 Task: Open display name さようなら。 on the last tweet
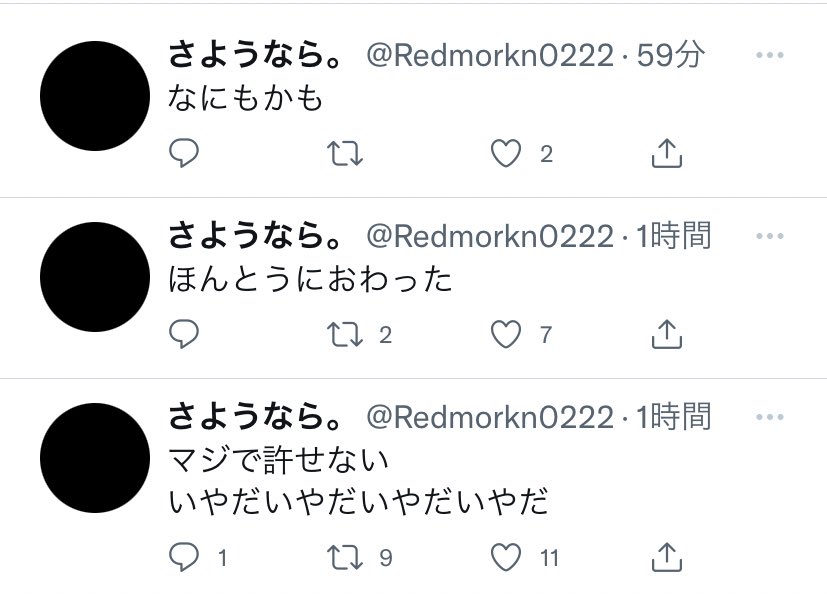coord(255,417)
